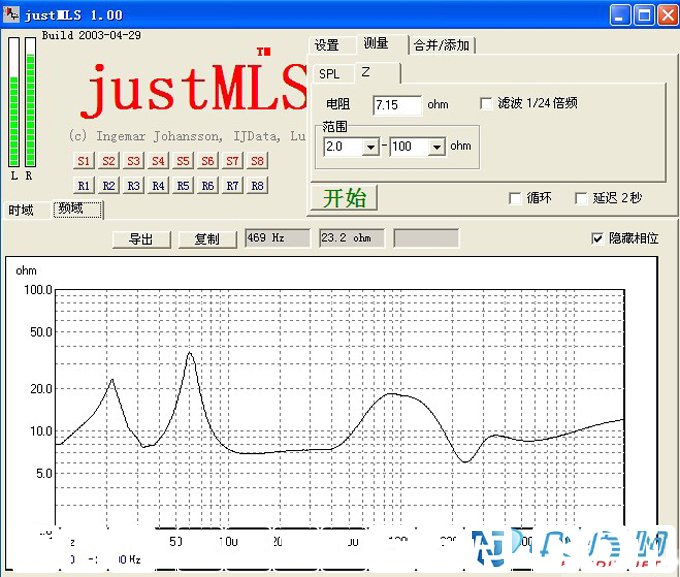
Task: Select the S4 memory slot button
Action: pyautogui.click(x=158, y=161)
